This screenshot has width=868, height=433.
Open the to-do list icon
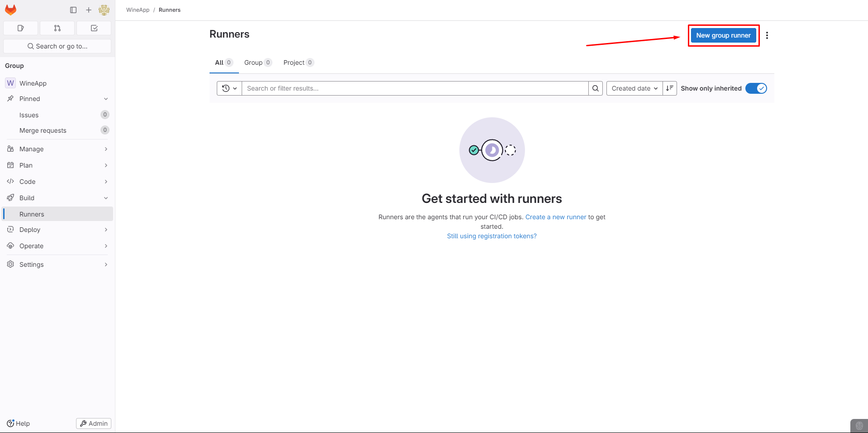tap(94, 28)
